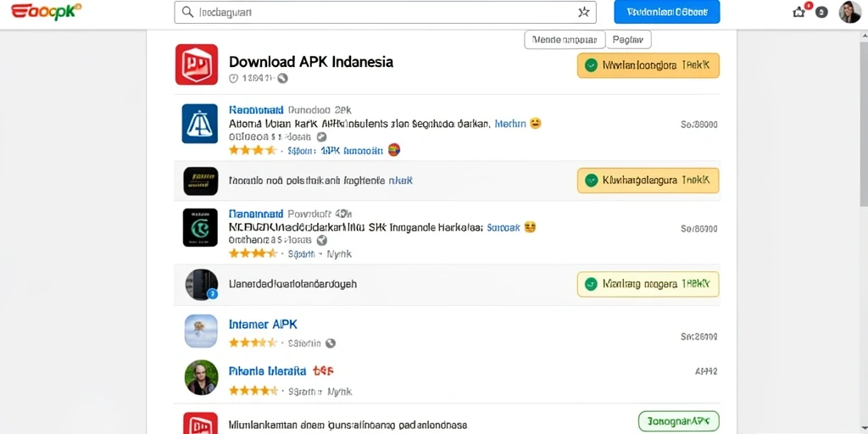Click star rating beside man photo row
Image resolution: width=868 pixels, height=434 pixels.
coord(253,391)
